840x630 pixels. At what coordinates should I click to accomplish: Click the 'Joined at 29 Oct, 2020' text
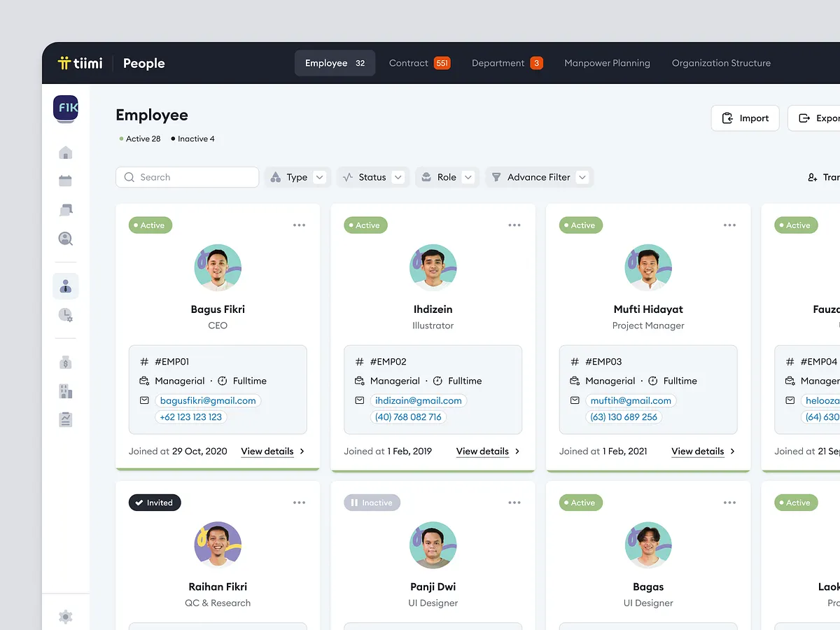click(178, 451)
